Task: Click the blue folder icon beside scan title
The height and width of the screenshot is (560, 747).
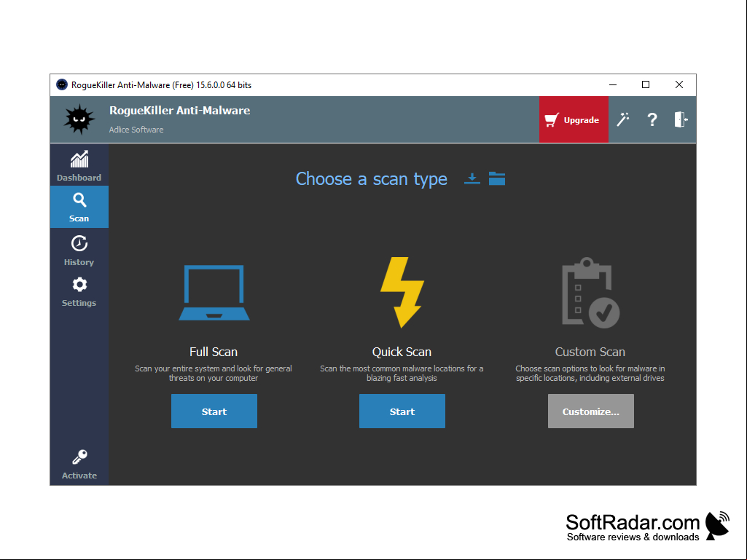Action: (497, 178)
